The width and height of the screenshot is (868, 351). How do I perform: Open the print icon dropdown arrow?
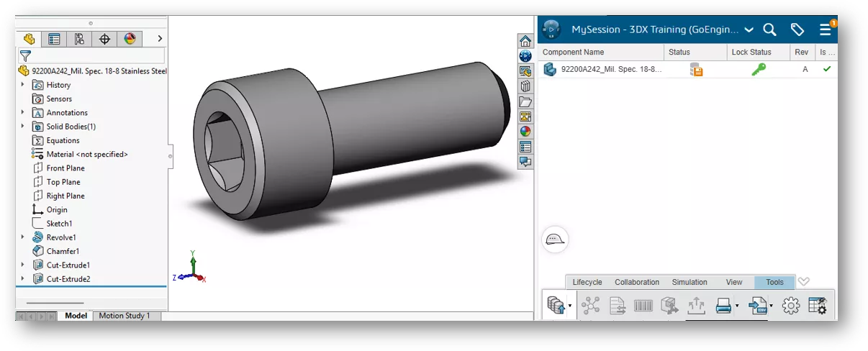point(737,306)
